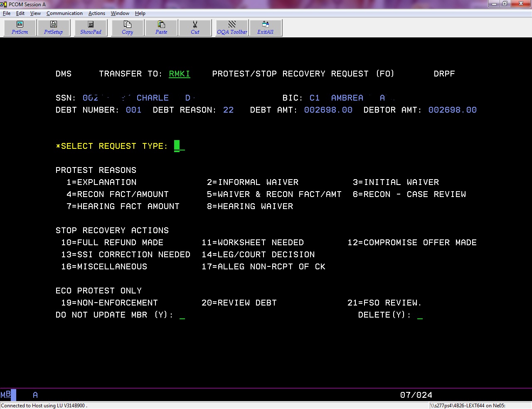Click the Do Not Update MBR field
The height and width of the screenshot is (409, 532).
(182, 315)
